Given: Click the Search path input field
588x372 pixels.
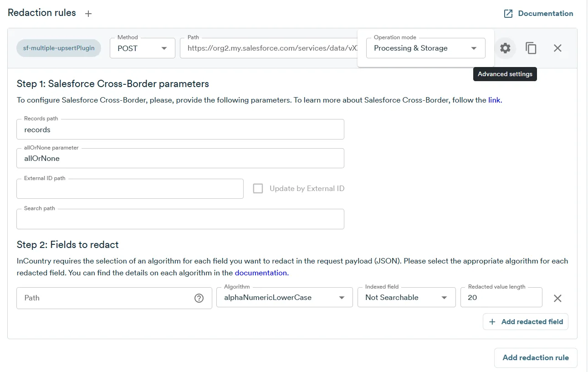Looking at the screenshot, I should pos(180,219).
